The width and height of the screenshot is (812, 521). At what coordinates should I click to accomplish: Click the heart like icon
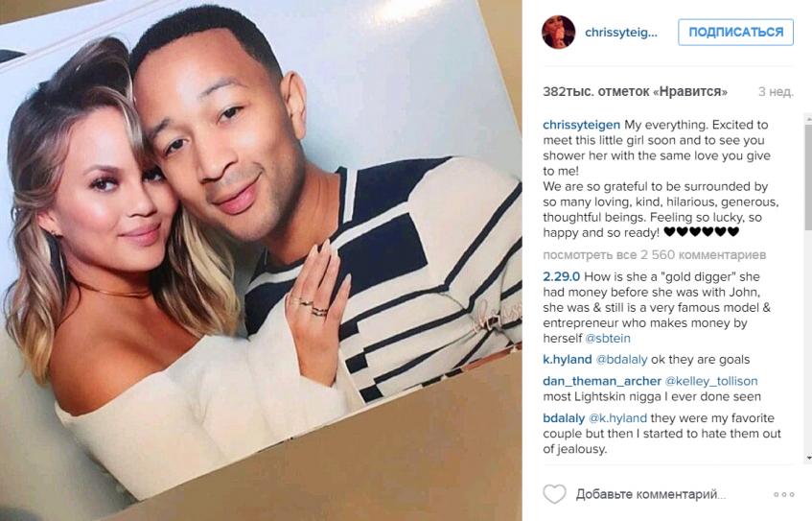pyautogui.click(x=554, y=494)
